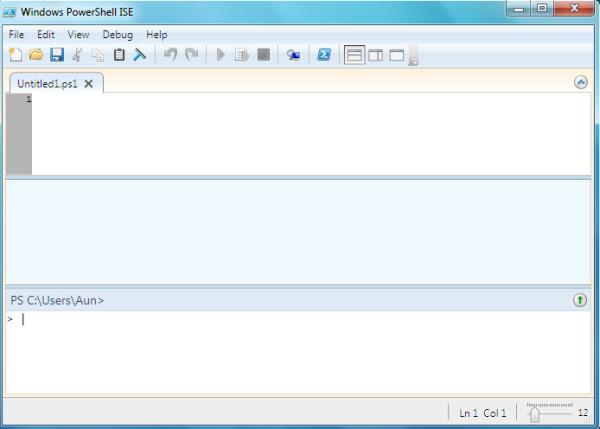The height and width of the screenshot is (429, 600).
Task: Click the New script icon
Action: coord(15,55)
